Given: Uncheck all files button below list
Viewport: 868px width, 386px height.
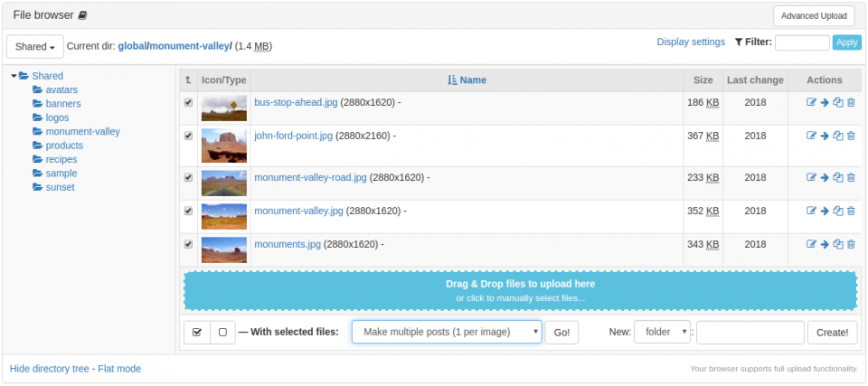Looking at the screenshot, I should tap(222, 333).
